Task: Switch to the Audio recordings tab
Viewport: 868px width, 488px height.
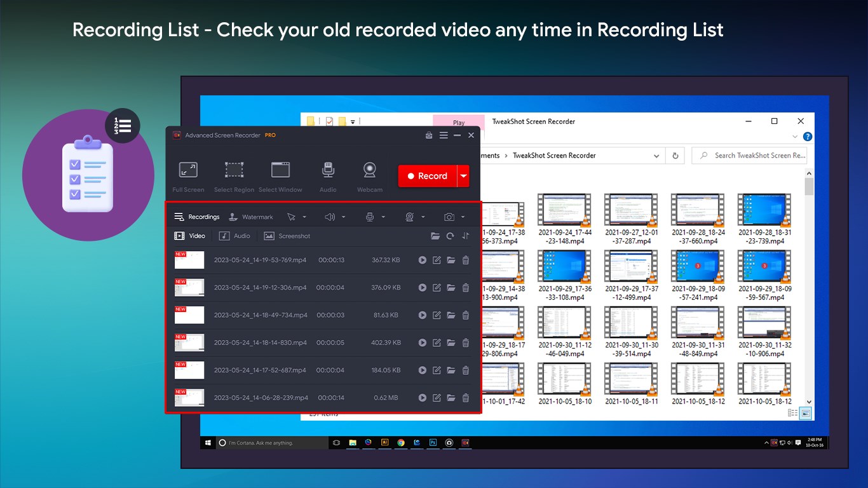Action: tap(234, 236)
